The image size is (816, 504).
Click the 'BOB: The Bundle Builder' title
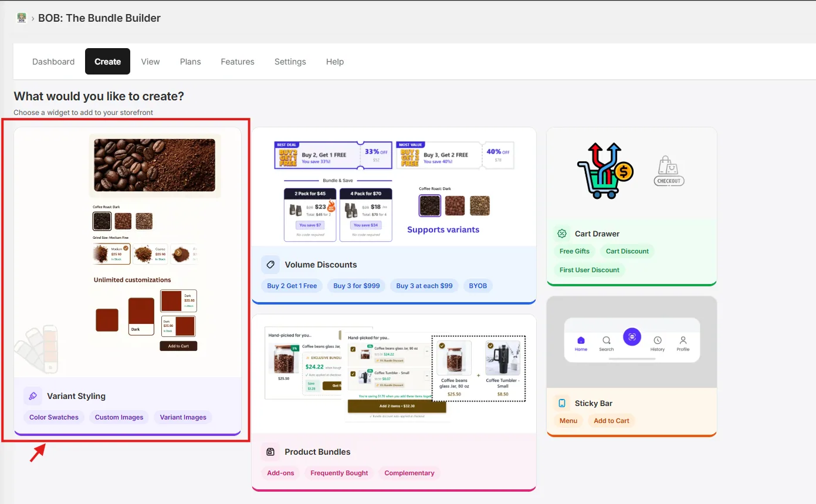99,18
